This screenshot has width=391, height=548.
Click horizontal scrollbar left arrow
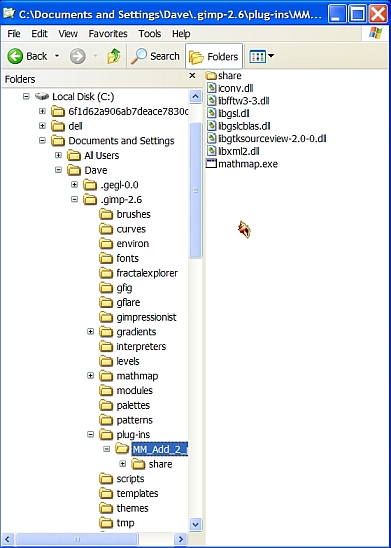[8, 539]
